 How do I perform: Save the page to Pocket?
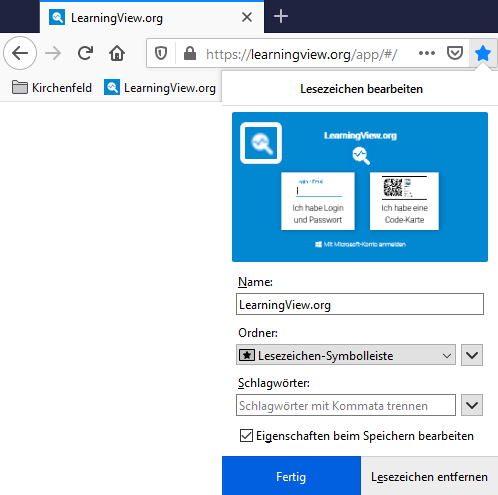455,53
